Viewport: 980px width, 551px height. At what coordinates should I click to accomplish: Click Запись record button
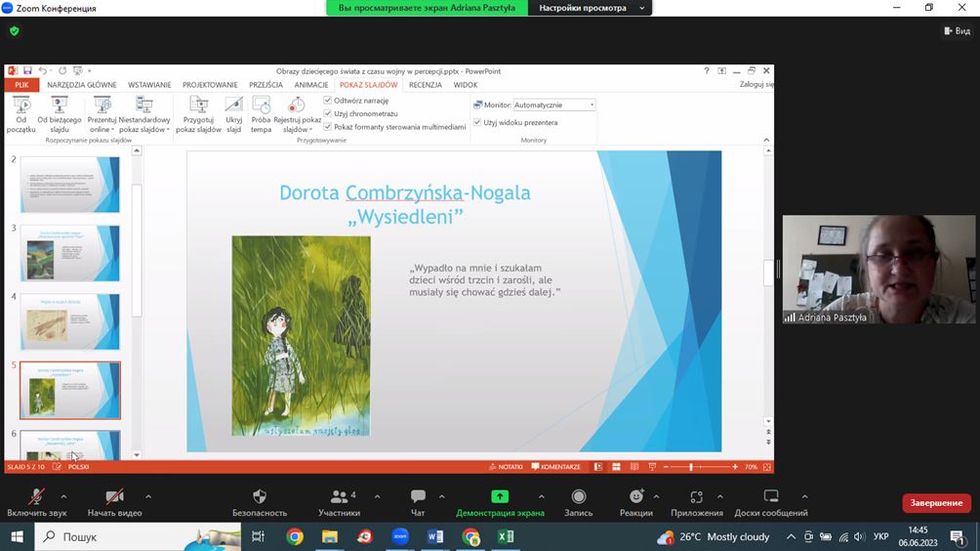click(579, 503)
